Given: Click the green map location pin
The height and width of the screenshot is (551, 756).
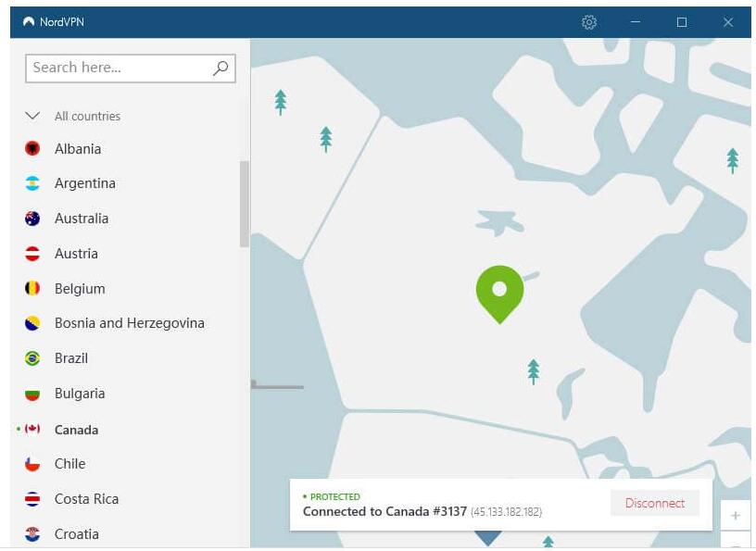Looking at the screenshot, I should [x=499, y=294].
